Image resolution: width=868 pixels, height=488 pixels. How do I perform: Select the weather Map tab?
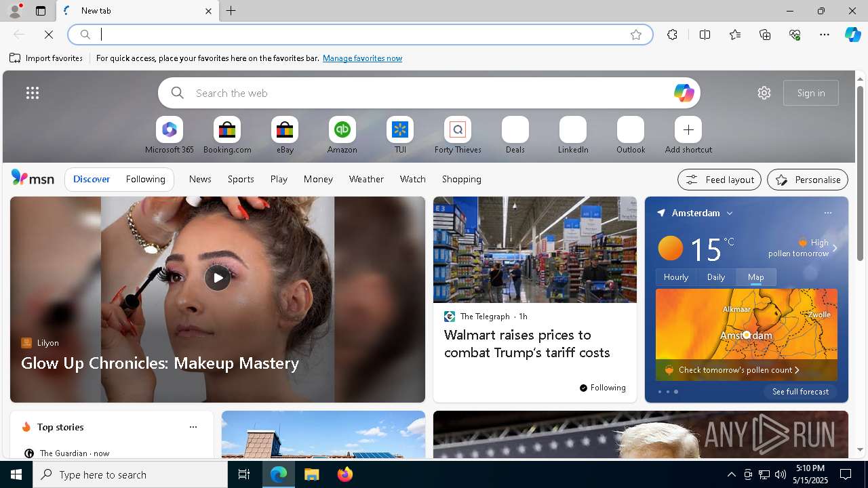point(756,277)
